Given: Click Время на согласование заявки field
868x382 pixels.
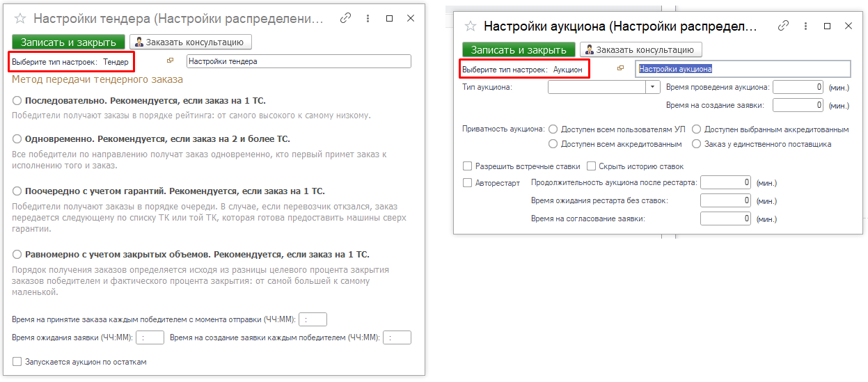Looking at the screenshot, I should pos(726,218).
